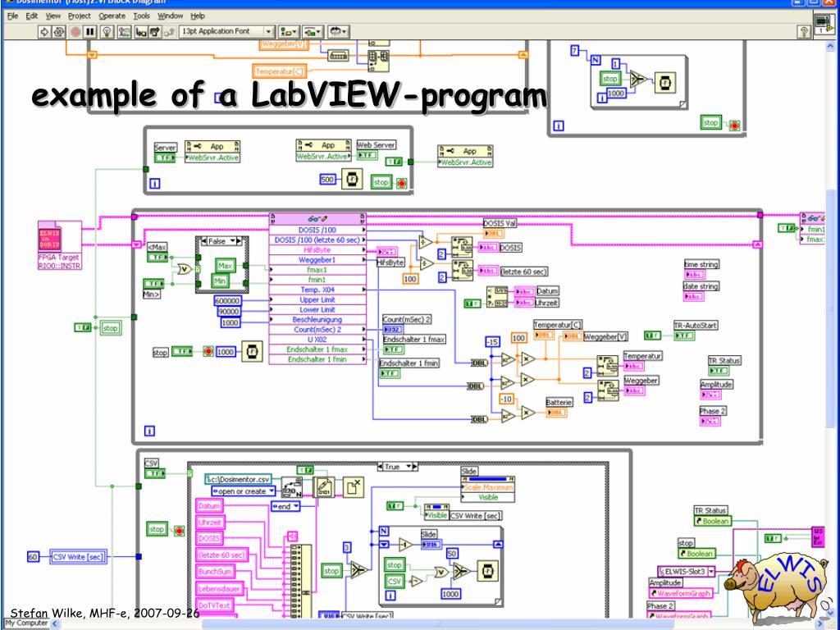The width and height of the screenshot is (840, 630).
Task: Select the 90000 numeric constant
Action: click(229, 312)
